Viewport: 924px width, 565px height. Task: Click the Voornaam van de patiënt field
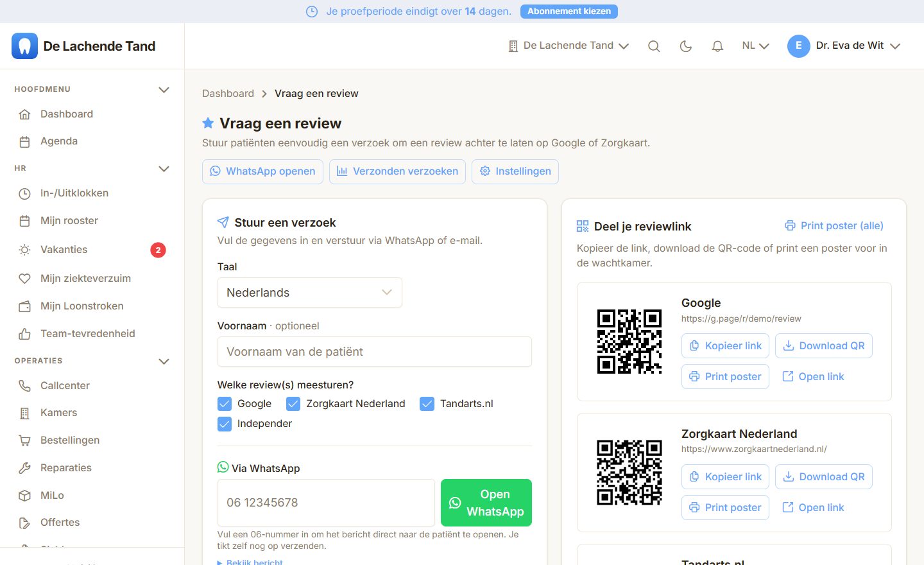[x=375, y=352]
